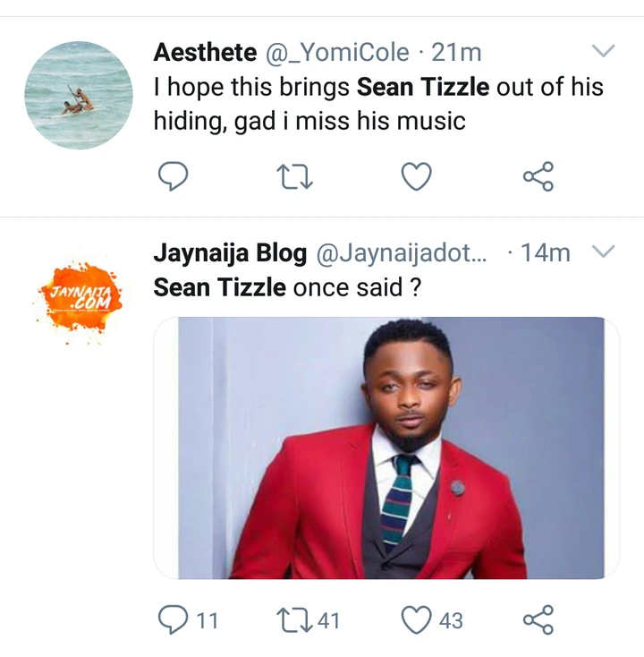Open dropdown arrow on Jaynaija Blog tweet

pos(605,253)
